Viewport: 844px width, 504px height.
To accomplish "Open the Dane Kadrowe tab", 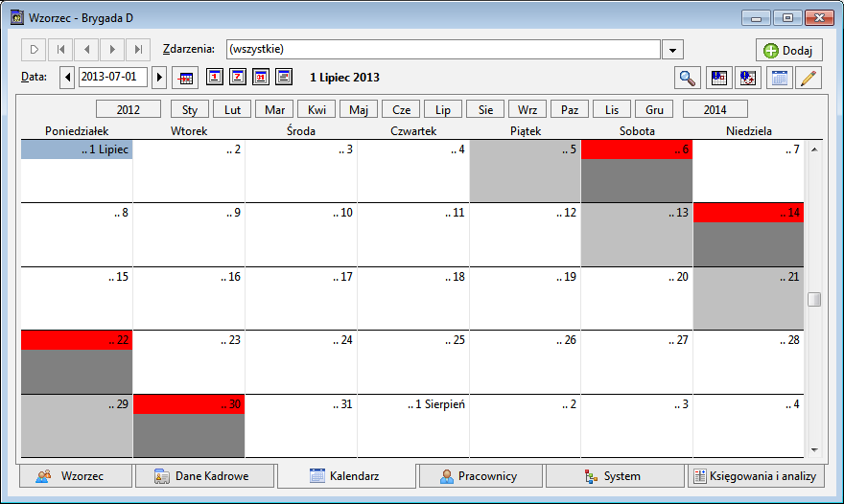I will [x=205, y=476].
